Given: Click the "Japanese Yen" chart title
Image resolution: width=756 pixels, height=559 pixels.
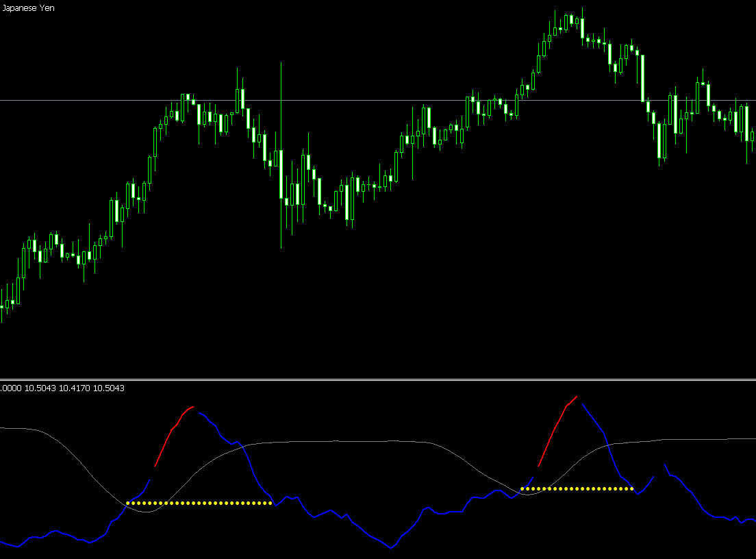Looking at the screenshot, I should (x=29, y=8).
